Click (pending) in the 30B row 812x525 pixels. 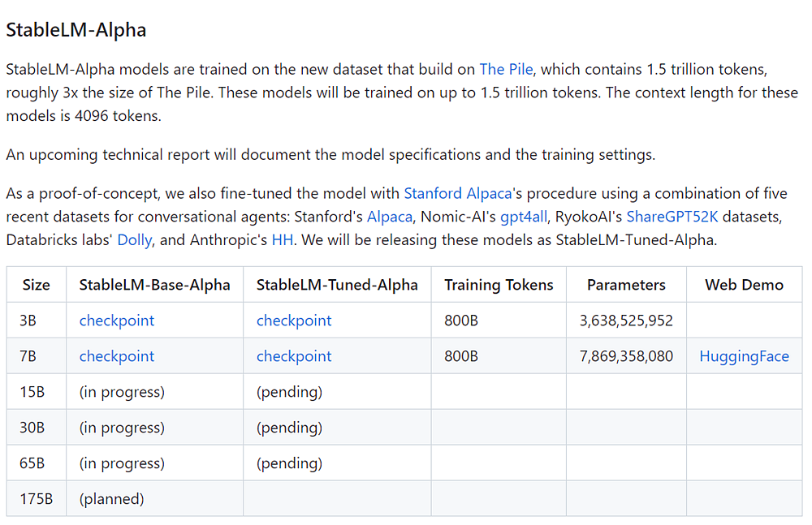click(x=289, y=428)
